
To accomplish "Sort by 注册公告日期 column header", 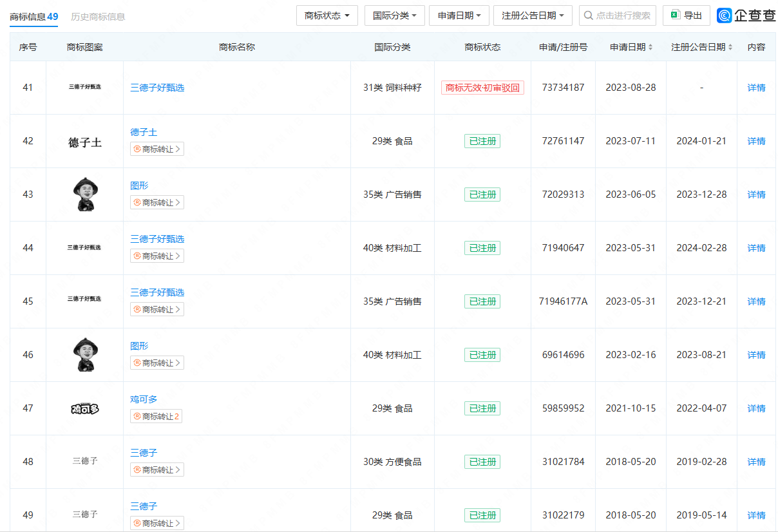I will [701, 47].
